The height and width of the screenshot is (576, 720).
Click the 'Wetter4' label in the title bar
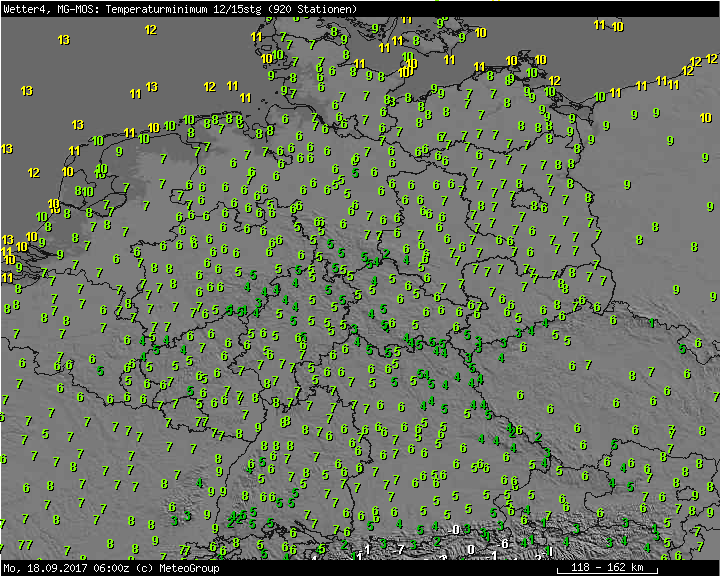(x=26, y=9)
